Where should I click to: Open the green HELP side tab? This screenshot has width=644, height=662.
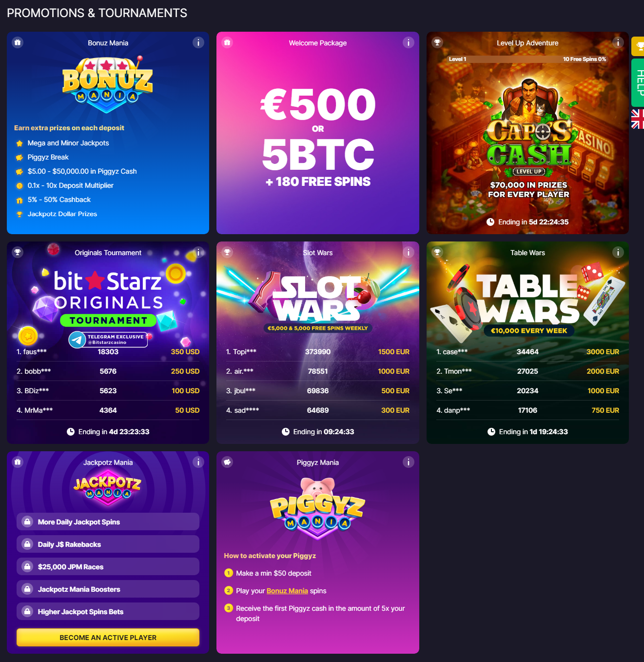click(638, 82)
